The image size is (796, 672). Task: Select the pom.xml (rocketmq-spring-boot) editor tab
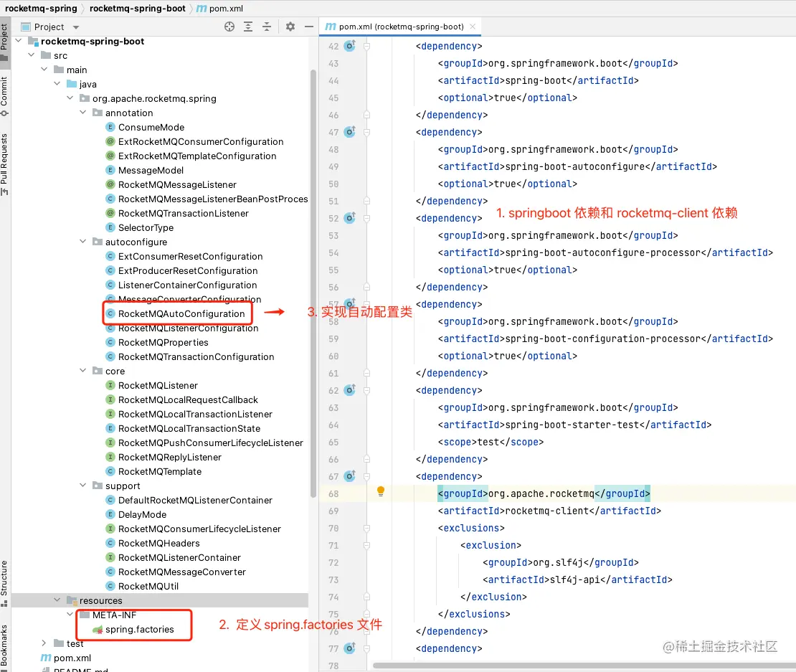(x=401, y=27)
